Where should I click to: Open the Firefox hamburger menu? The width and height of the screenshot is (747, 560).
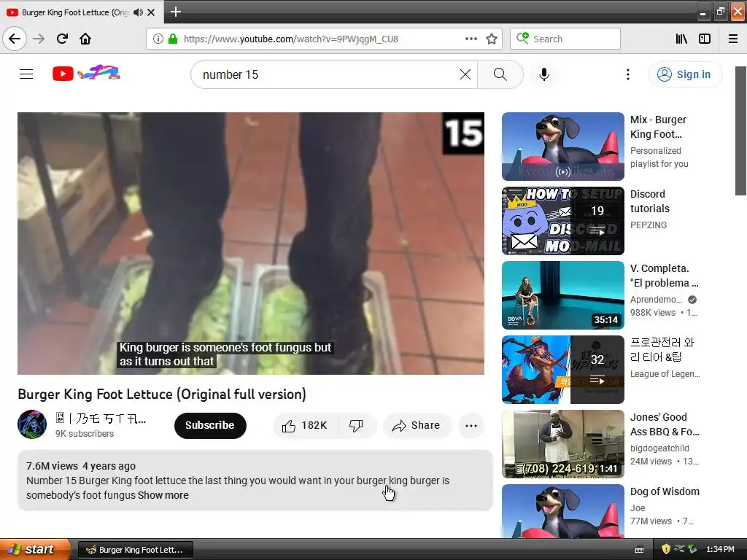point(733,39)
